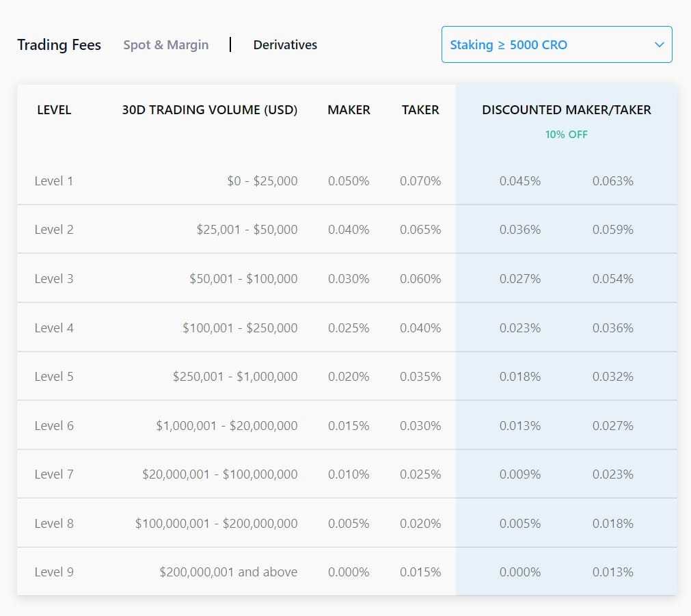Click the MAKER column header
691x616 pixels.
(349, 110)
